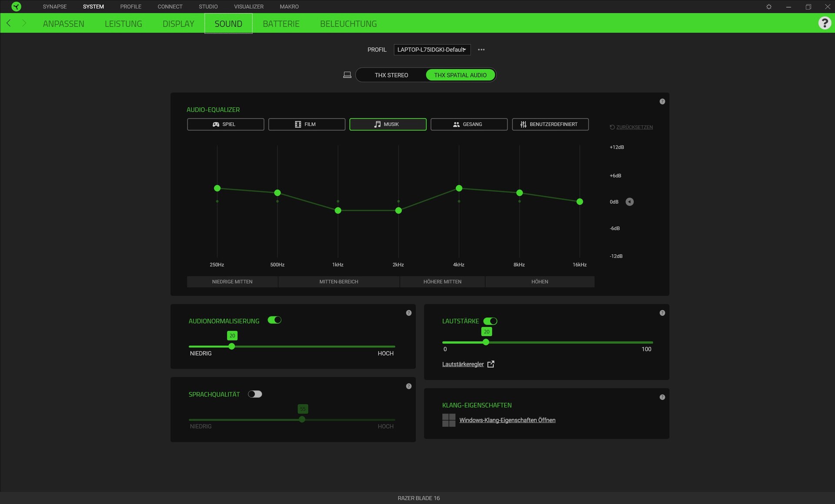Click the Klang-Eigenschaften help icon
This screenshot has width=835, height=504.
click(662, 397)
